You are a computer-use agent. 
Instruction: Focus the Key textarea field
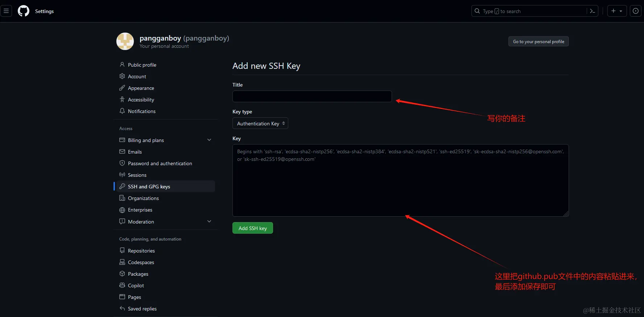coord(400,180)
